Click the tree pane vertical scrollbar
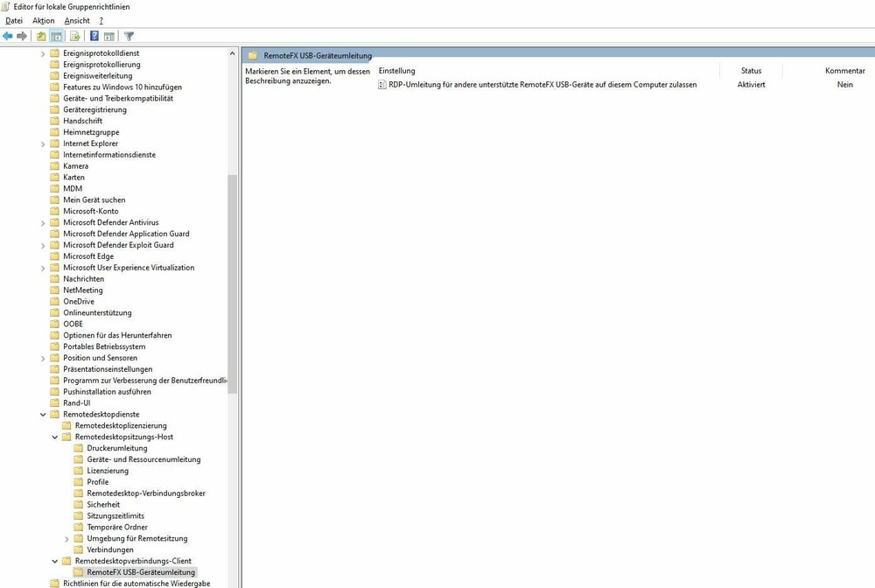875x588 pixels. pos(232,280)
